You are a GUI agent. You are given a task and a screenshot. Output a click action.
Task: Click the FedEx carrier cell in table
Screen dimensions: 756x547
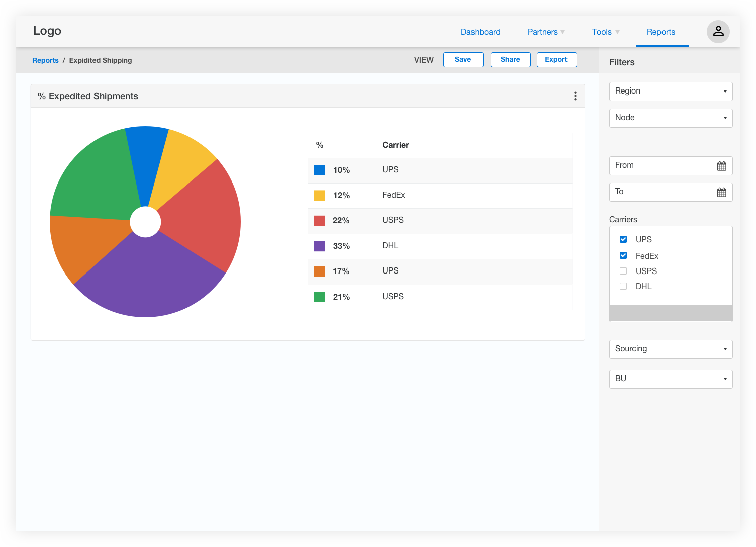tap(393, 195)
